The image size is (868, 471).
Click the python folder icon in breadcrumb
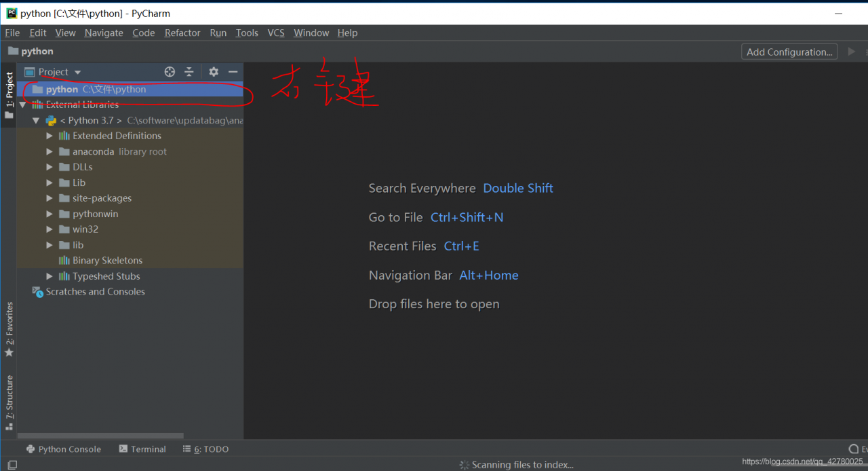point(13,51)
